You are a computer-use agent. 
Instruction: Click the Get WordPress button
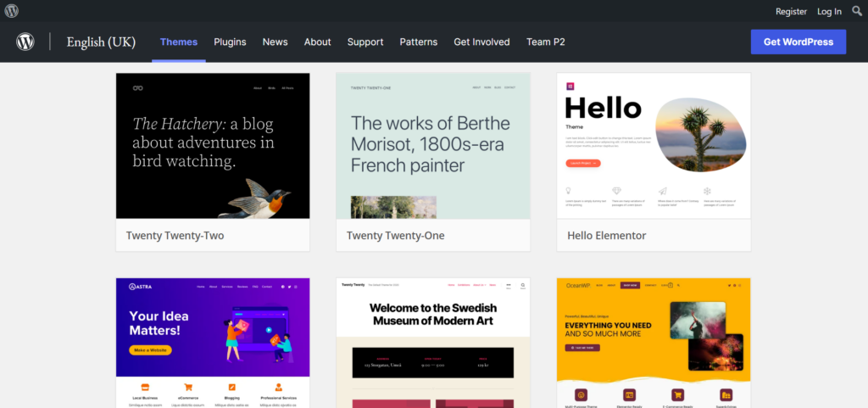pyautogui.click(x=798, y=42)
